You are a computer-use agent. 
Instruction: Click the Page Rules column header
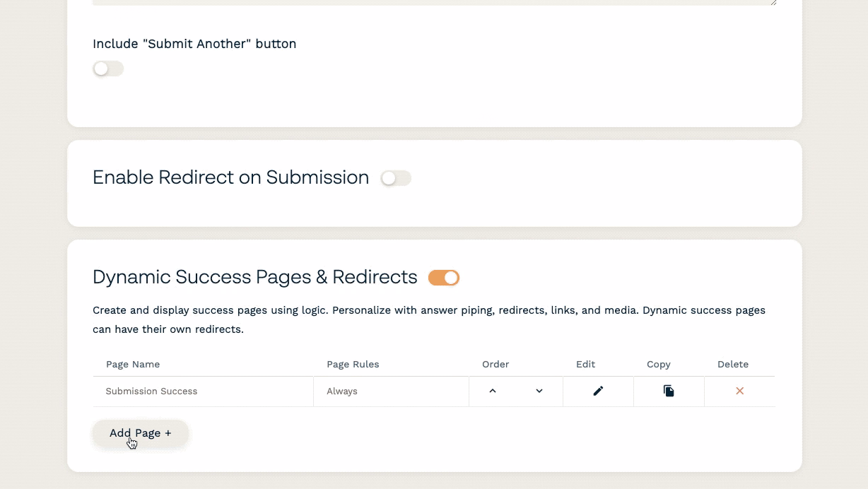coord(353,365)
